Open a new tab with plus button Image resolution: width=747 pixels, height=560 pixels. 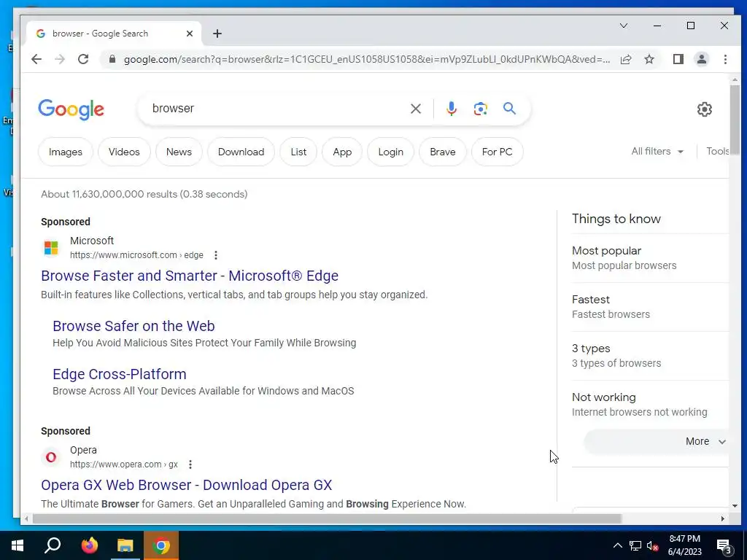pyautogui.click(x=217, y=34)
